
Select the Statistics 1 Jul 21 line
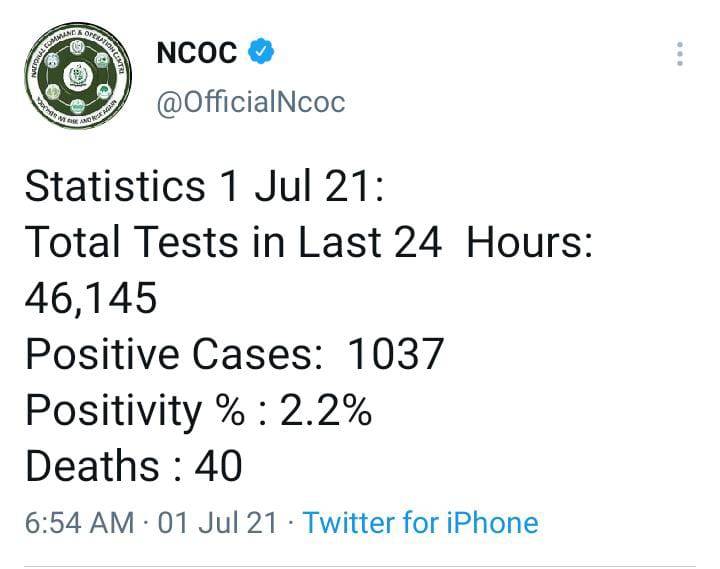204,186
